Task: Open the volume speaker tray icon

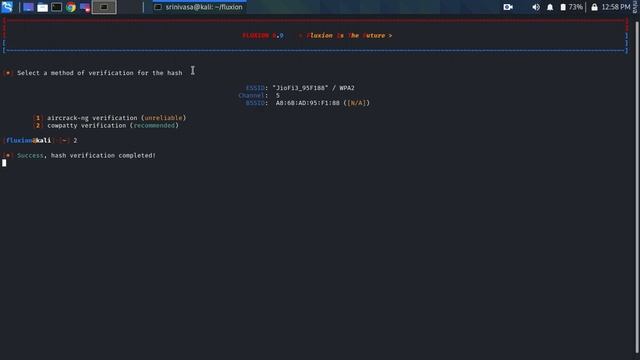Action: (536, 7)
